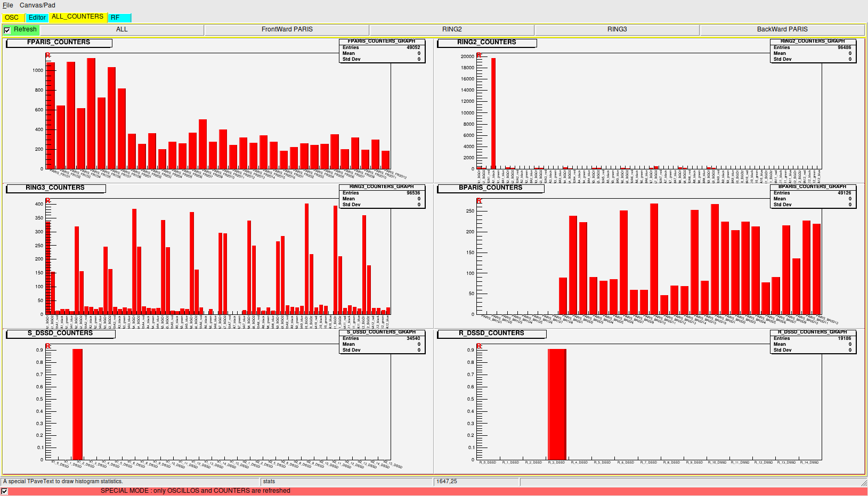This screenshot has width=868, height=496.
Task: Open the File menu
Action: coord(8,5)
